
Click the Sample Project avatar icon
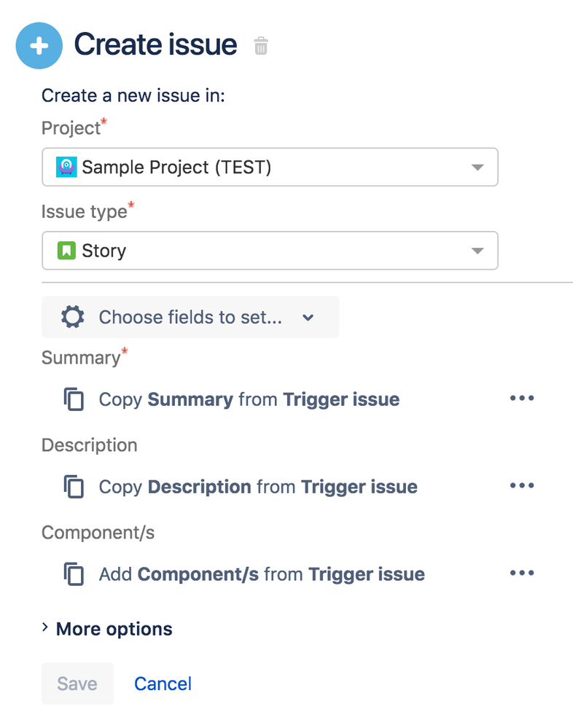67,168
